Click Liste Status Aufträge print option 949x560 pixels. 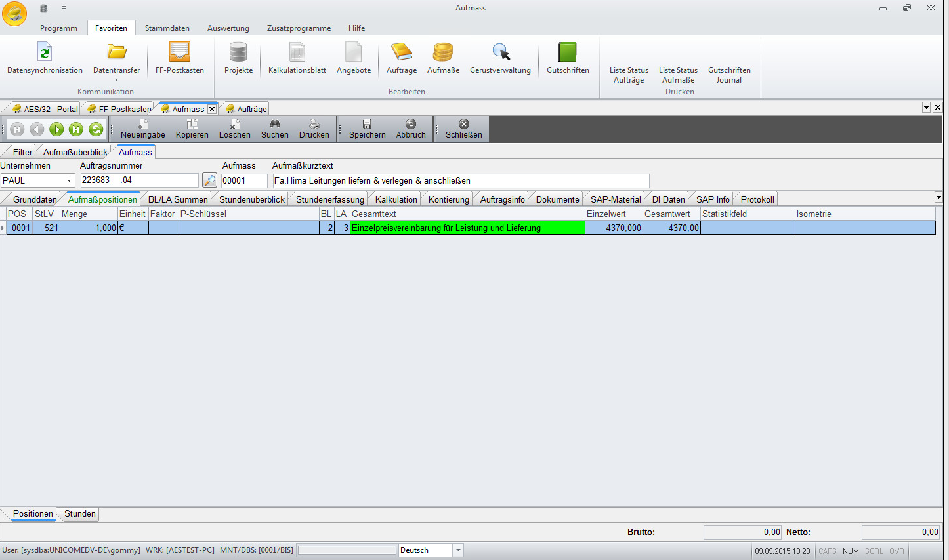pyautogui.click(x=628, y=75)
